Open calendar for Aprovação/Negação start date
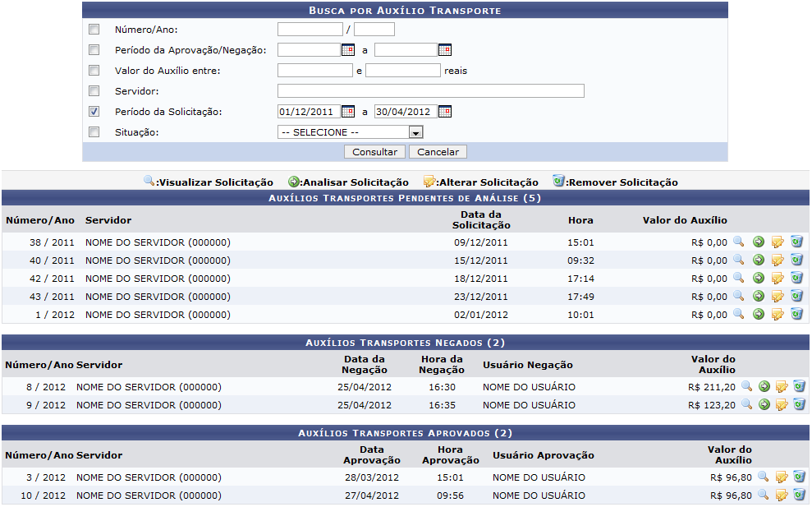 click(x=348, y=50)
